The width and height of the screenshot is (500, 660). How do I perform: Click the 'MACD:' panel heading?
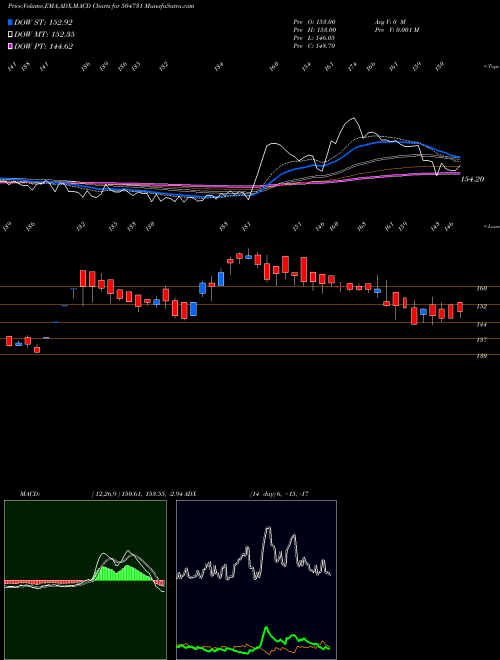tap(29, 493)
